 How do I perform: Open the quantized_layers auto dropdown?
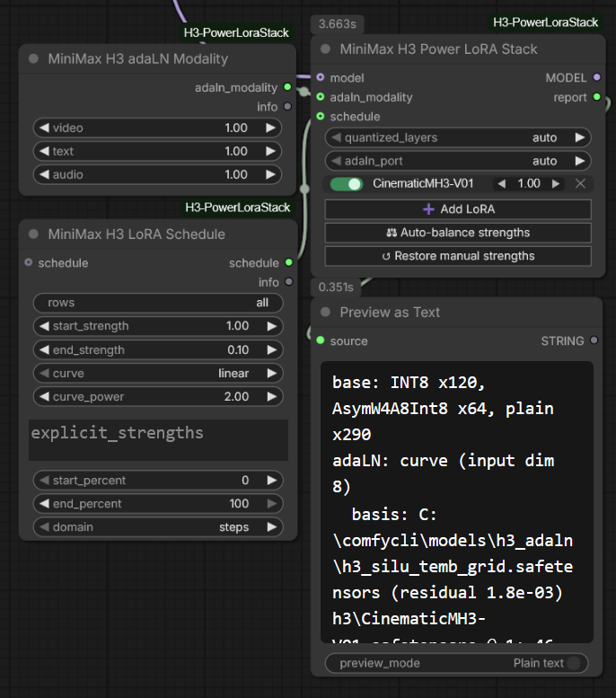[458, 137]
